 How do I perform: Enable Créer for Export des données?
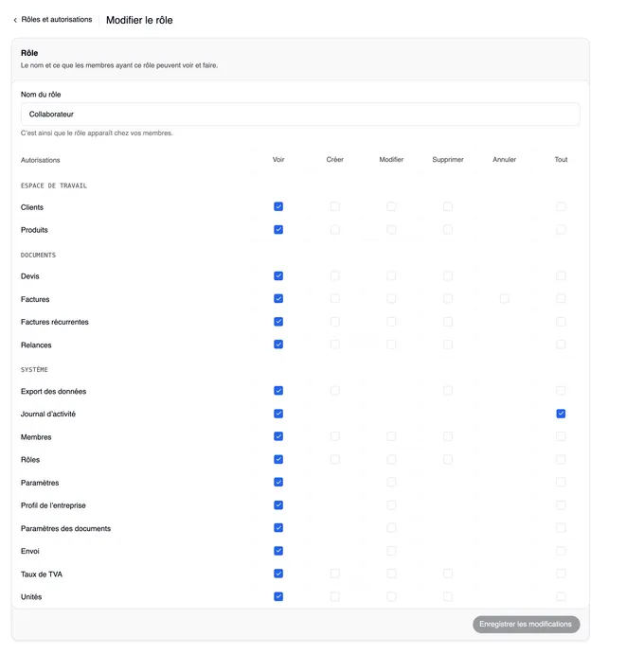tap(334, 391)
